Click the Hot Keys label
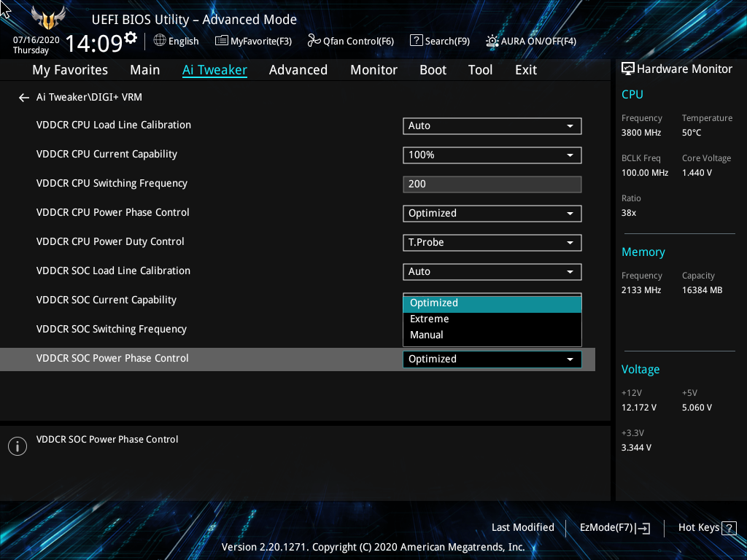The width and height of the screenshot is (747, 560). coord(698,528)
